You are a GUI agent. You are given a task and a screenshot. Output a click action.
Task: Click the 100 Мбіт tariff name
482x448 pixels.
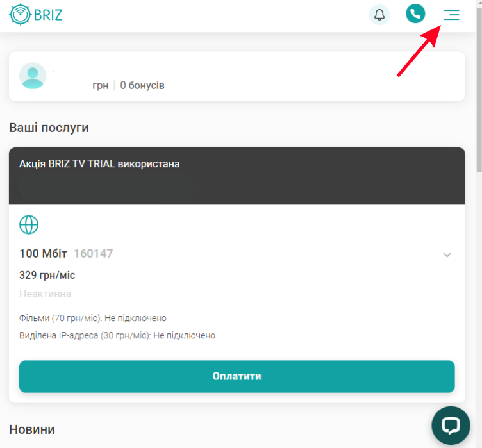[43, 254]
